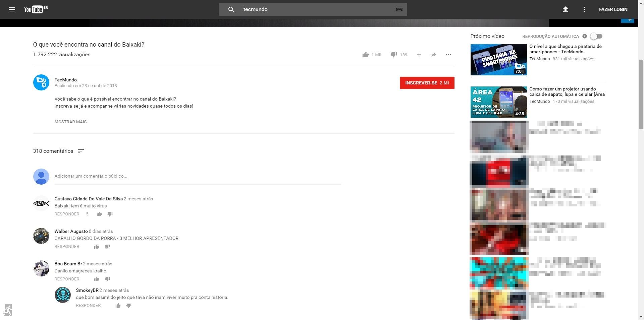644x320 pixels.
Task: Dislike the video with thumbs down
Action: pos(394,55)
